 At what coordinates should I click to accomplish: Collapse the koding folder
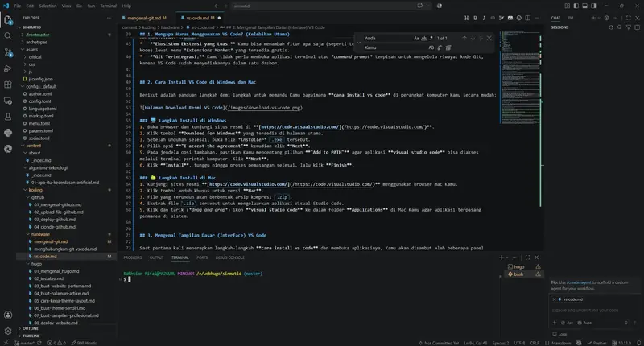(35, 190)
